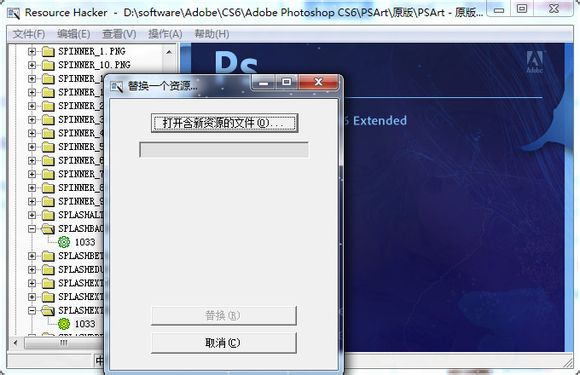Collapse the SPLASHBAC tree node
580x375 pixels.
pyautogui.click(x=32, y=229)
